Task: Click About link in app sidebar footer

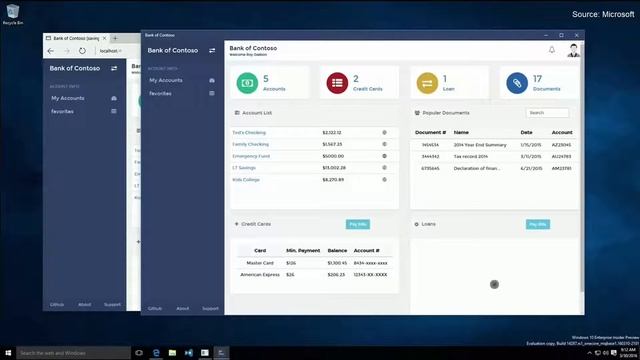Action: point(182,309)
